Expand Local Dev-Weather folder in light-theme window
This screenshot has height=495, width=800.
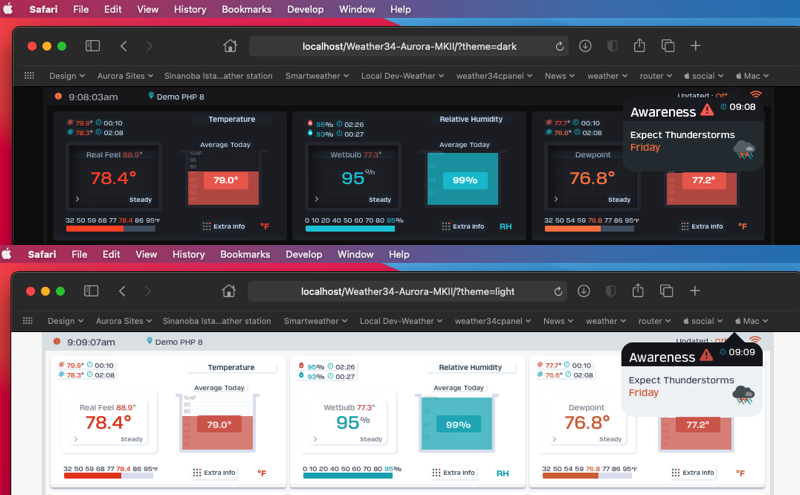pyautogui.click(x=401, y=321)
